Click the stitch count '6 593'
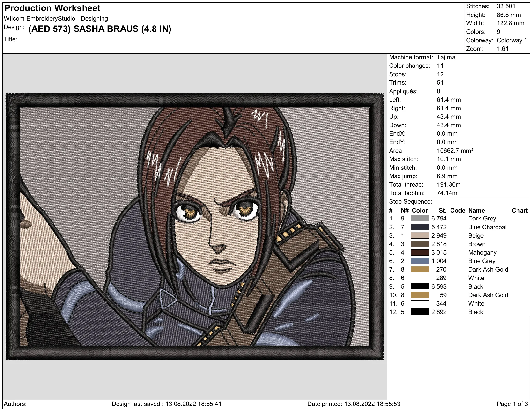 click(x=439, y=286)
